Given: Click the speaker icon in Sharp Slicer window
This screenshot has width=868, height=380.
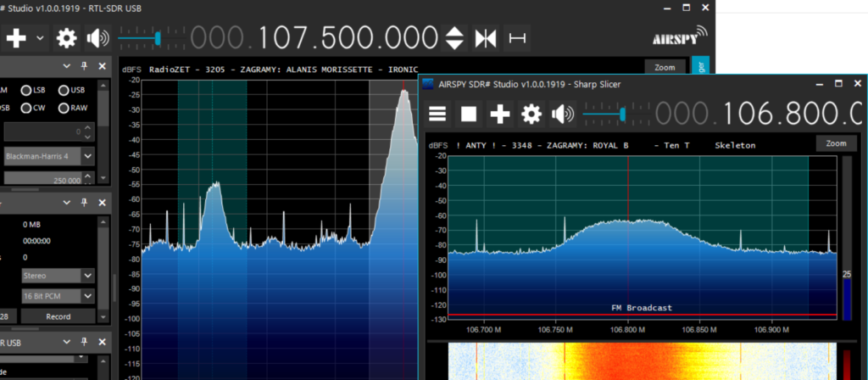Looking at the screenshot, I should (x=562, y=115).
